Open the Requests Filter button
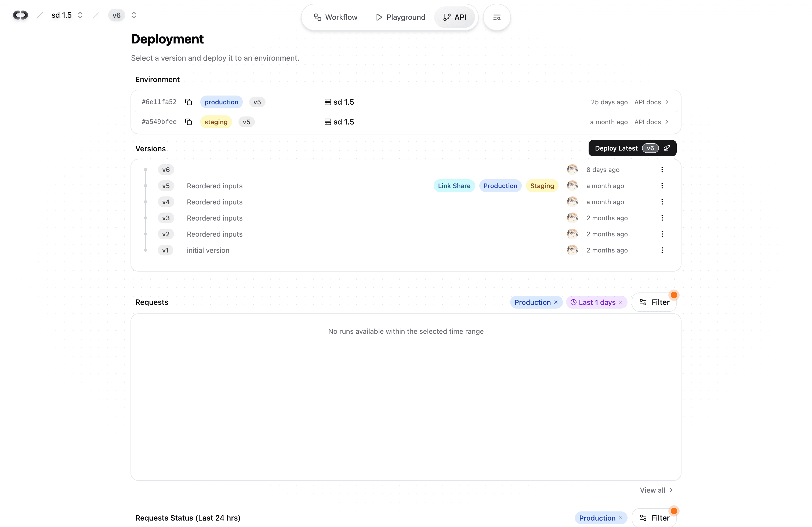 click(x=654, y=302)
